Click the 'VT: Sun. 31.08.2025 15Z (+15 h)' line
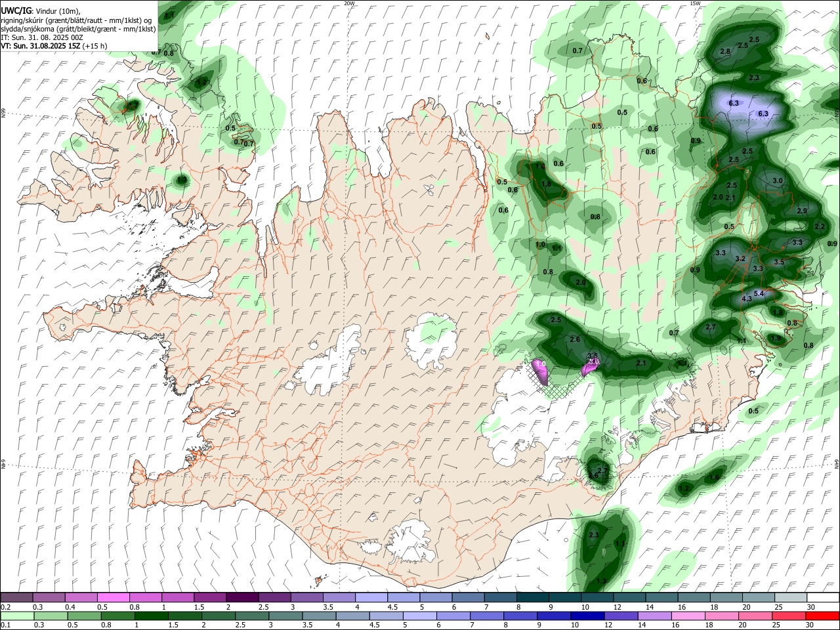Viewport: 840px width, 630px height. [54, 46]
